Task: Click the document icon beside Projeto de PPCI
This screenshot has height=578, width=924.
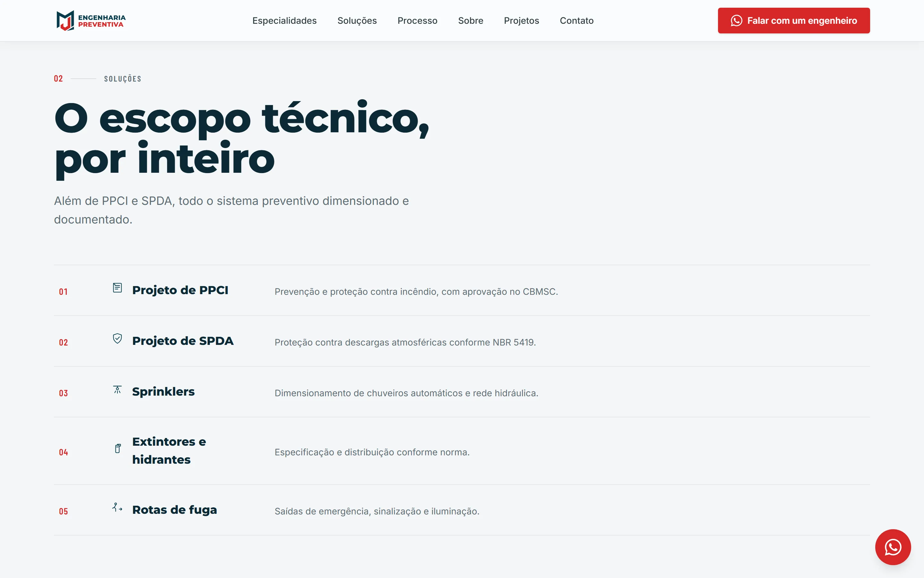Action: click(x=117, y=288)
